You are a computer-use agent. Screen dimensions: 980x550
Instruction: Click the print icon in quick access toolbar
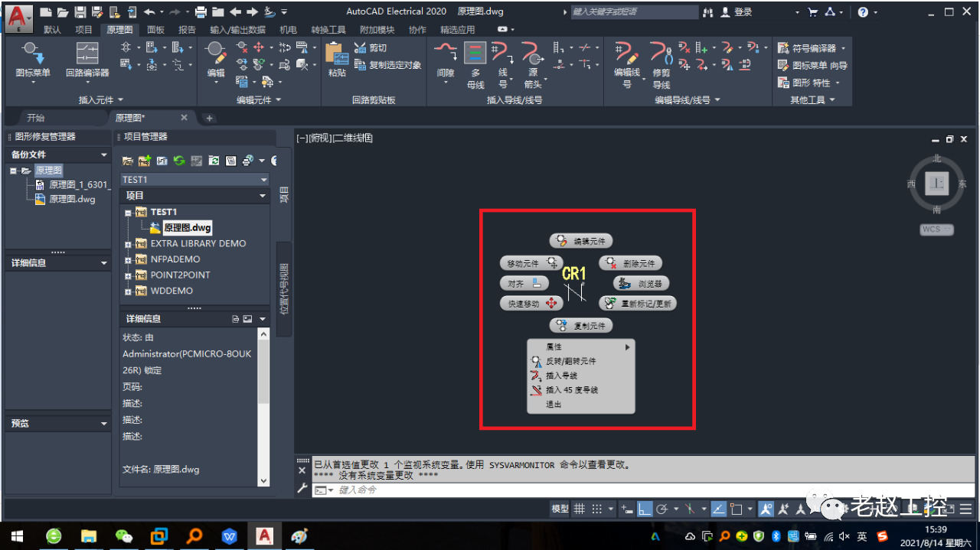(201, 12)
